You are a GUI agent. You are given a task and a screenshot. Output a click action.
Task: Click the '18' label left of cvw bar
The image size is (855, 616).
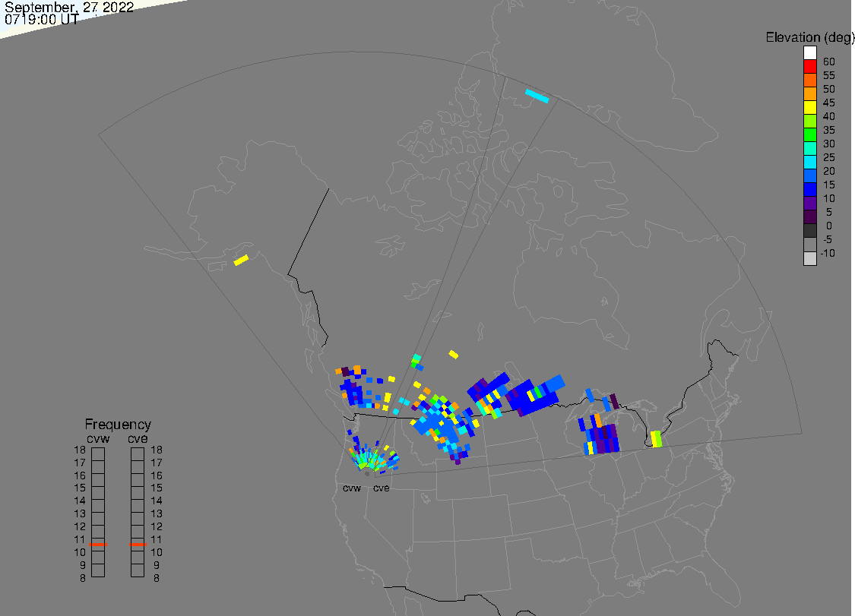pyautogui.click(x=80, y=450)
